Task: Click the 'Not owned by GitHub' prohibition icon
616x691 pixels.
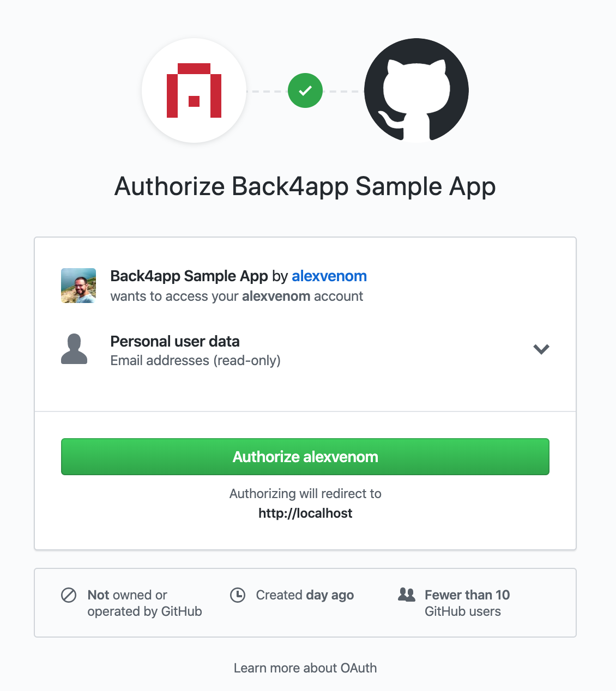Action: 68,596
